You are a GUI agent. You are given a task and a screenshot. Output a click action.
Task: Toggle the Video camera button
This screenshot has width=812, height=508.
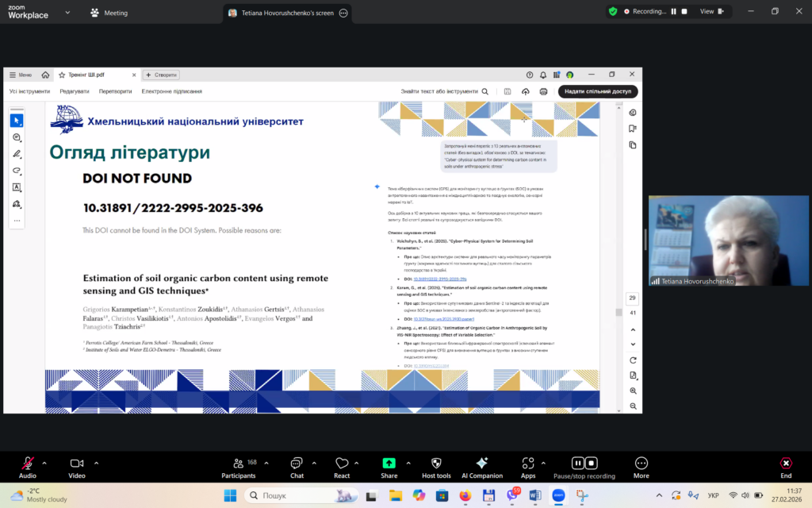(x=76, y=464)
